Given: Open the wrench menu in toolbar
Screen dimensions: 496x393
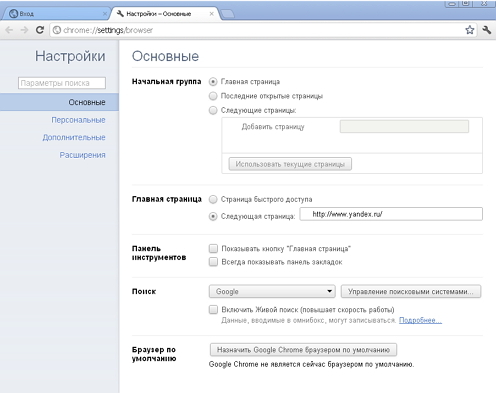Looking at the screenshot, I should (487, 30).
